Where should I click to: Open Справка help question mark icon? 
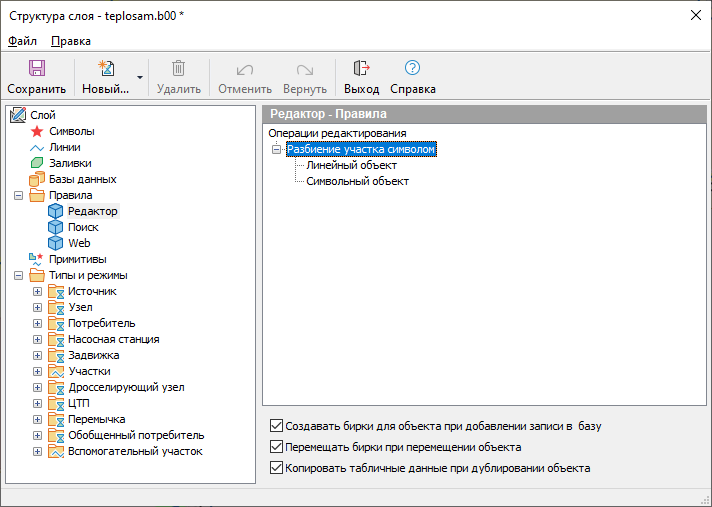click(412, 69)
